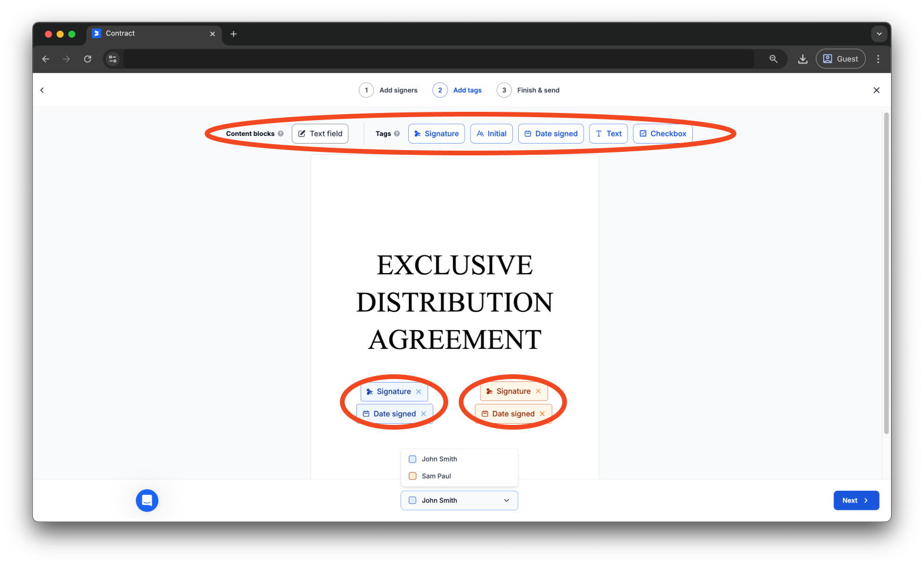This screenshot has width=924, height=565.
Task: Click the browser forward arrow
Action: click(x=66, y=59)
